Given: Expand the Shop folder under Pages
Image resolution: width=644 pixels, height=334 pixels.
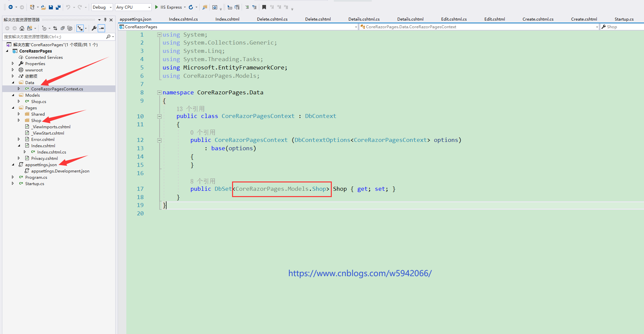Looking at the screenshot, I should pos(19,120).
